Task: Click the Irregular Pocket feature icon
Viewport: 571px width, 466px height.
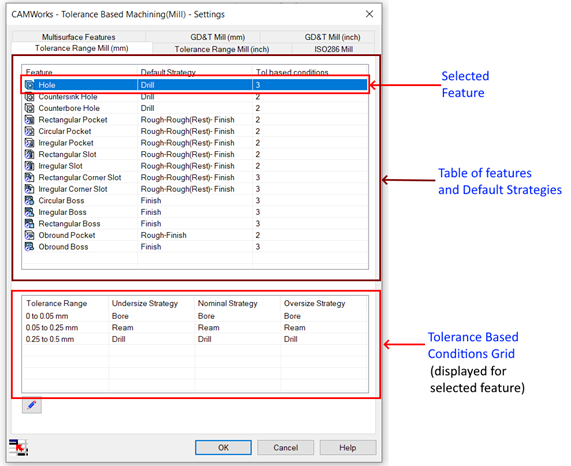Action: point(29,143)
